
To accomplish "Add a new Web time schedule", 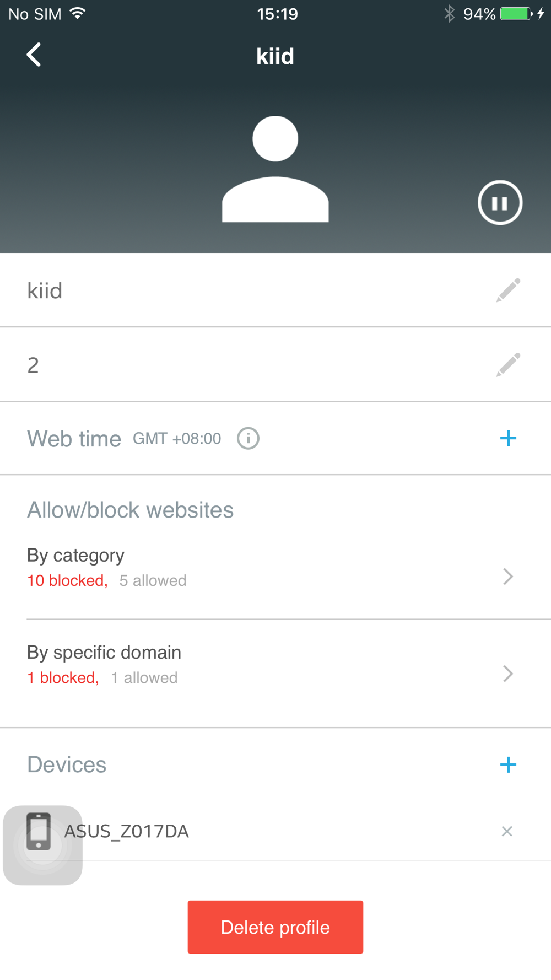I will tap(507, 439).
